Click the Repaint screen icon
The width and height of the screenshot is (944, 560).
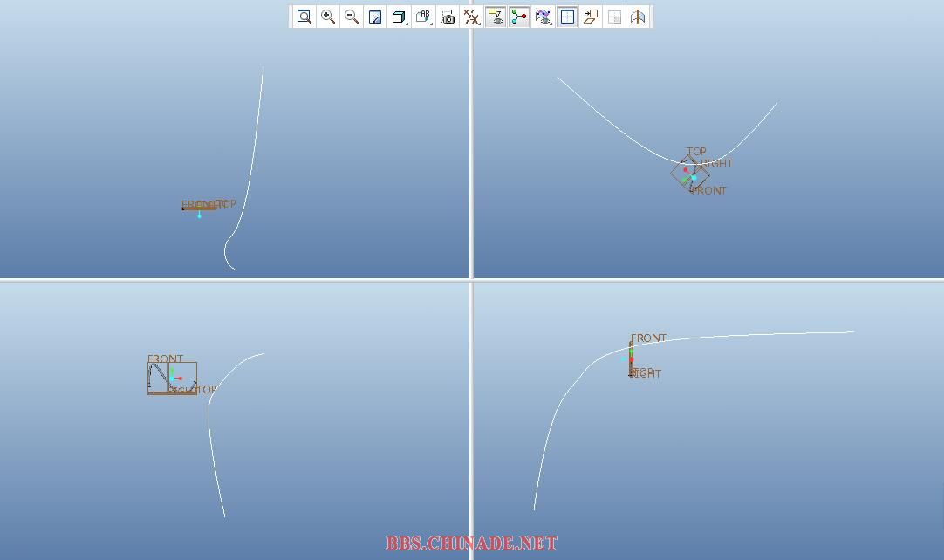[375, 17]
